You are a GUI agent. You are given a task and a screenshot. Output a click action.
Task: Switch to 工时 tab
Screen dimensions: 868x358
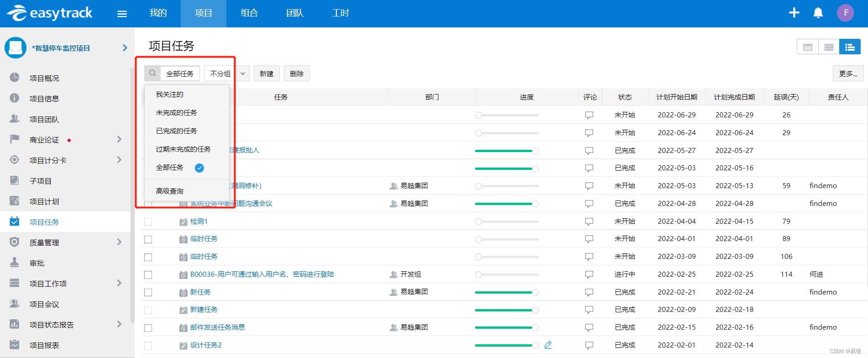pos(340,13)
